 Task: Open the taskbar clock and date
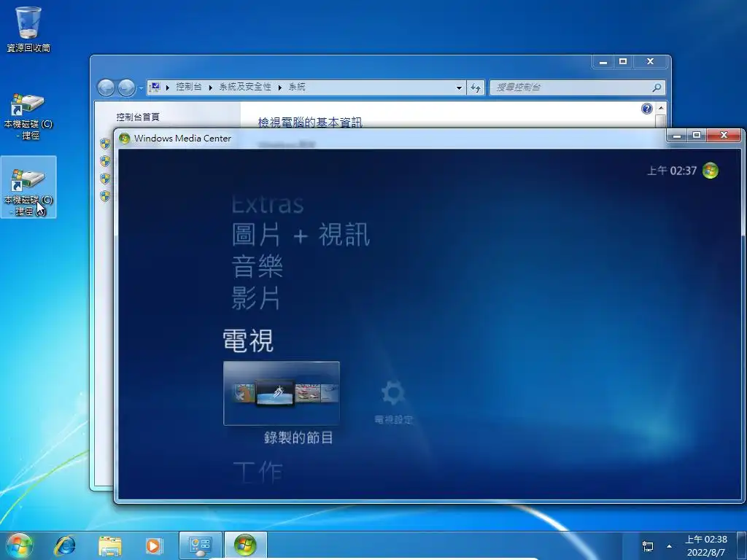(706, 545)
